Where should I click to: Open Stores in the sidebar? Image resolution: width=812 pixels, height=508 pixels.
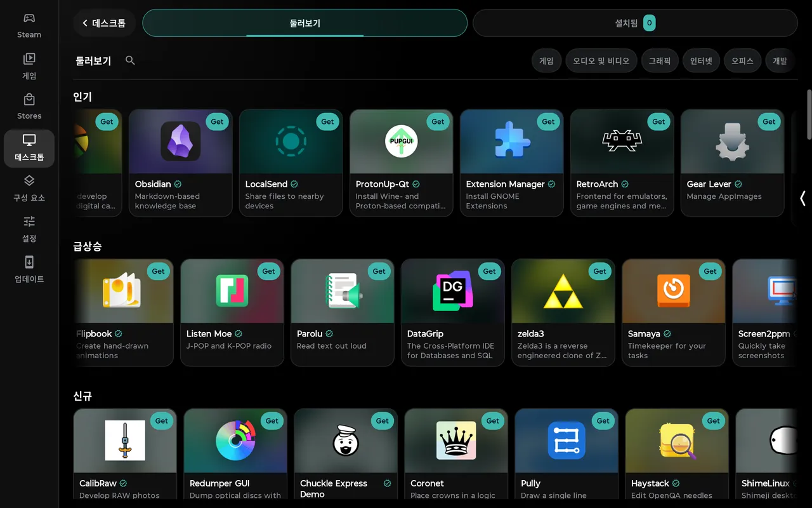[x=29, y=107]
